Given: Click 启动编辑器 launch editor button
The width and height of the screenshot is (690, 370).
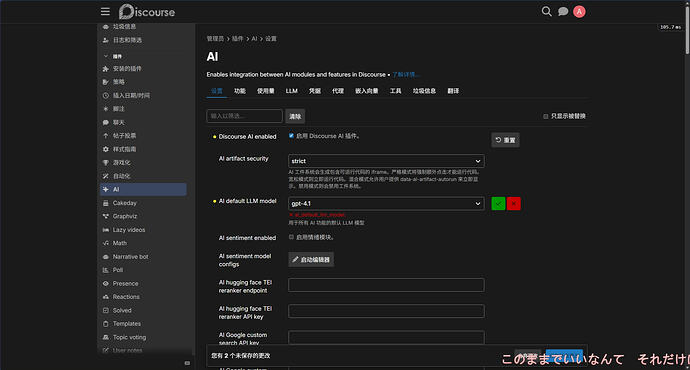Looking at the screenshot, I should (311, 260).
